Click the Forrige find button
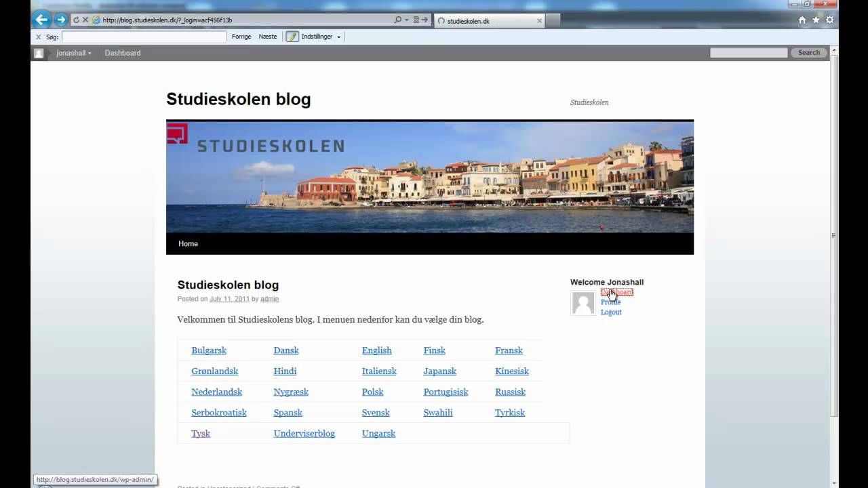 [241, 37]
